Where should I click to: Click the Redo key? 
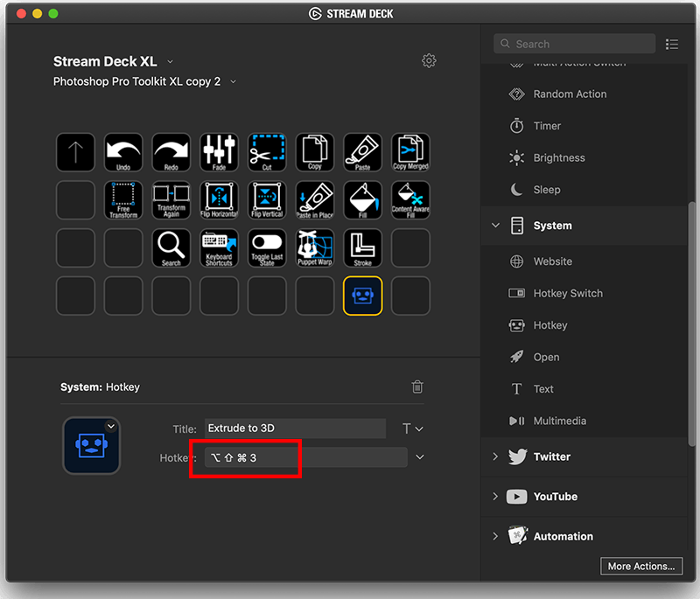(171, 152)
